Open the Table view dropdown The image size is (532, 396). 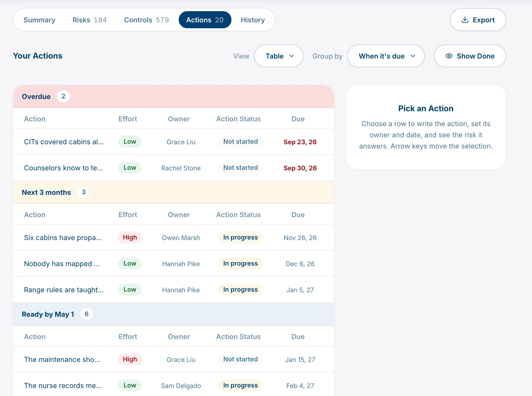click(279, 56)
